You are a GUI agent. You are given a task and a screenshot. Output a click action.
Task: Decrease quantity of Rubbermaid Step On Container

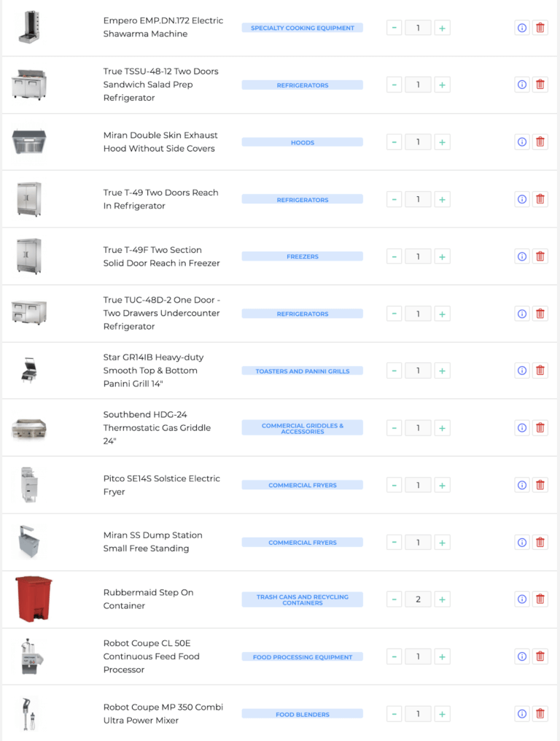(394, 600)
